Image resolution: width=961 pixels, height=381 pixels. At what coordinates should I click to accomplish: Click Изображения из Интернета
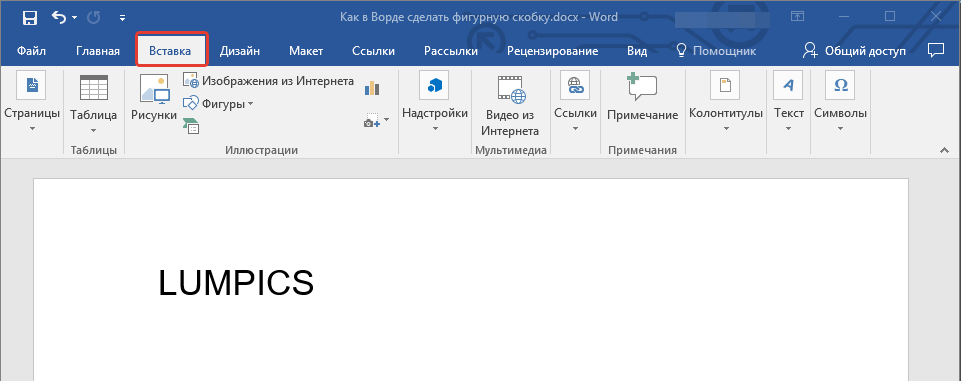point(268,81)
